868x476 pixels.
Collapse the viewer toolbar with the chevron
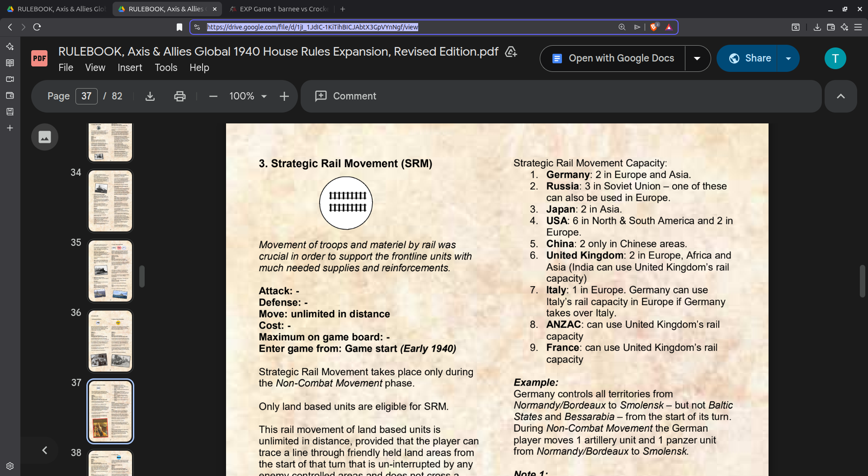840,96
